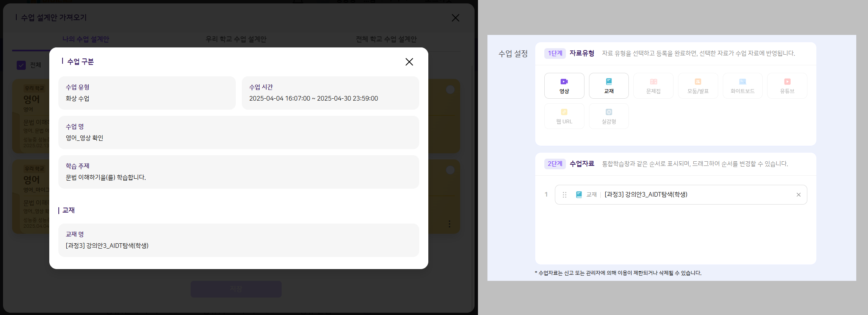
Task: Select the 웹 URL material type
Action: click(564, 116)
